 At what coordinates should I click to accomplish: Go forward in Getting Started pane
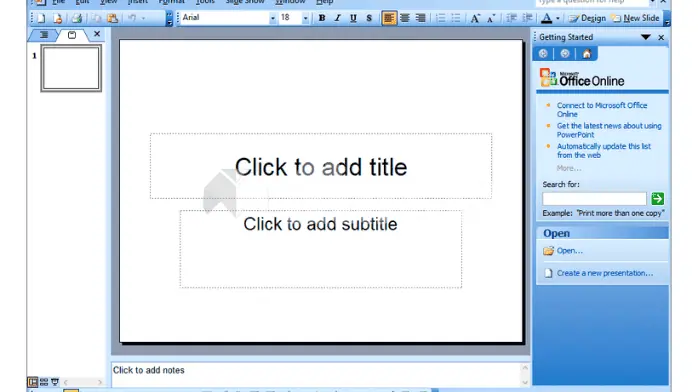click(565, 54)
